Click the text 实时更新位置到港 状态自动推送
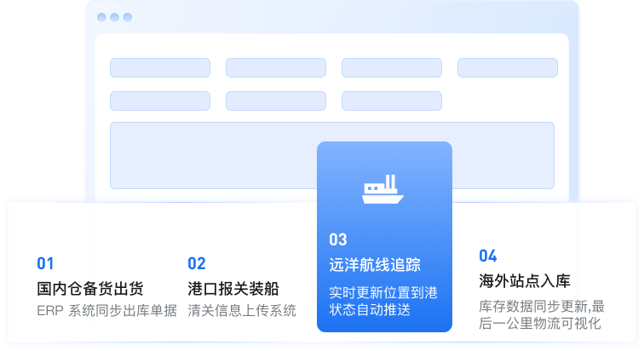 [383, 301]
